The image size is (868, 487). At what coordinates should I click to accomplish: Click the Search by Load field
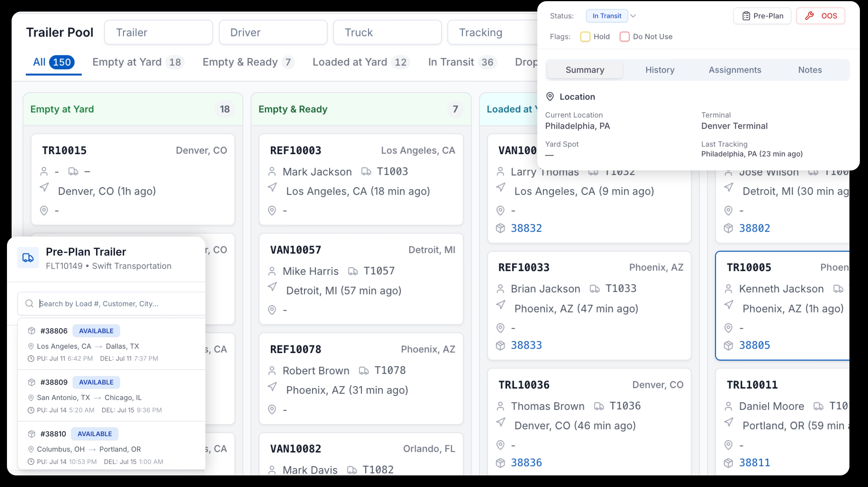(111, 304)
